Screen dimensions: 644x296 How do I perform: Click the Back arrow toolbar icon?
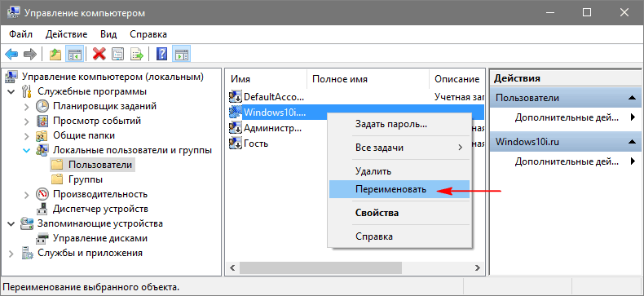click(x=11, y=54)
